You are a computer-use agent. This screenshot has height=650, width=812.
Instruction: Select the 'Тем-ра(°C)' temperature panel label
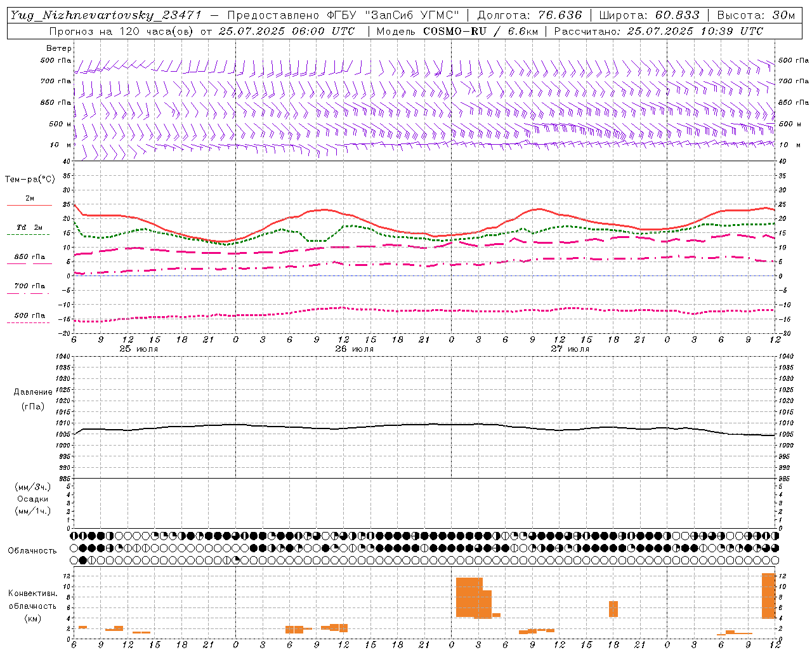click(x=30, y=180)
